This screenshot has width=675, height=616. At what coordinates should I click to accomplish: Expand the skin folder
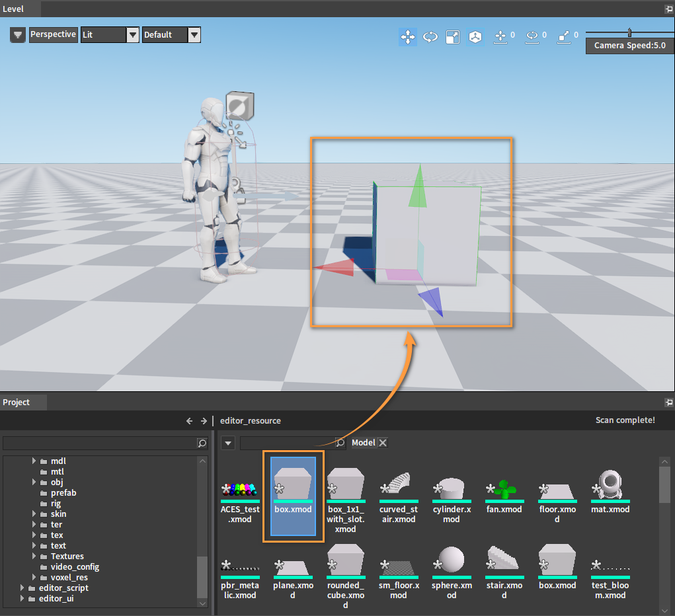(x=34, y=514)
